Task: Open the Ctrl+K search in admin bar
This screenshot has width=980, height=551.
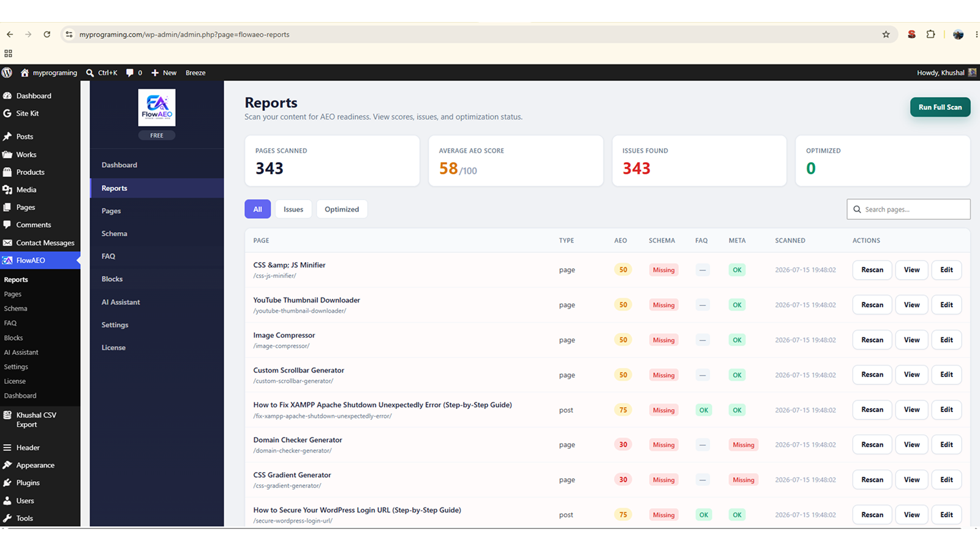Action: [102, 72]
